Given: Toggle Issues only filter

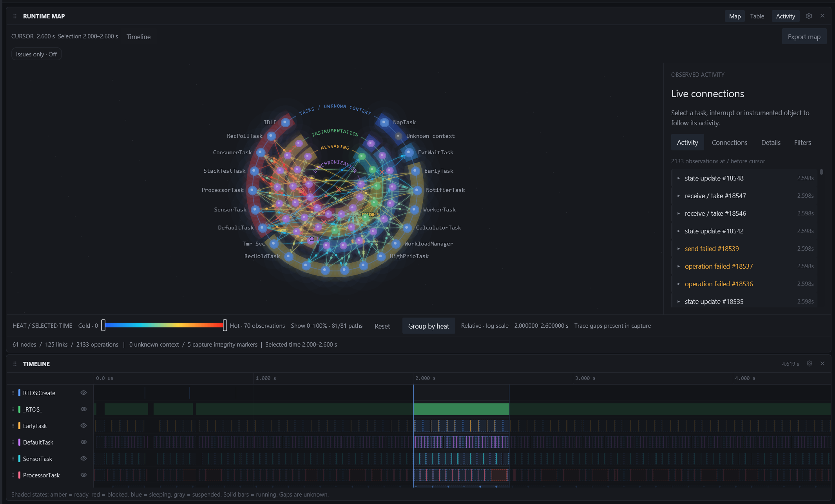Looking at the screenshot, I should pyautogui.click(x=36, y=54).
